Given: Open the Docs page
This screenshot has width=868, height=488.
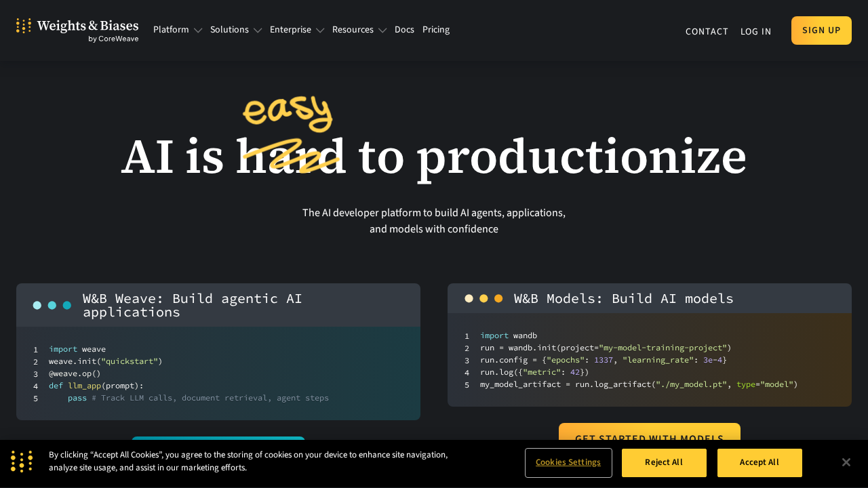Looking at the screenshot, I should [404, 30].
